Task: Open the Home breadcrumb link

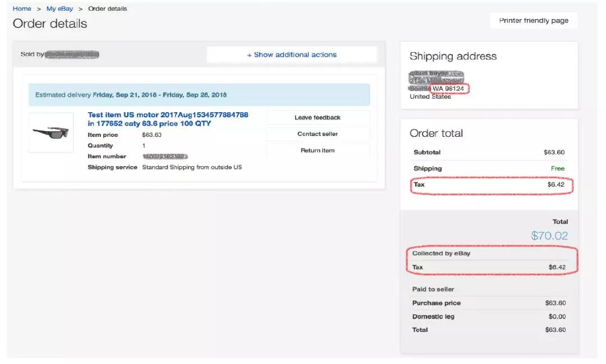Action: (x=21, y=8)
